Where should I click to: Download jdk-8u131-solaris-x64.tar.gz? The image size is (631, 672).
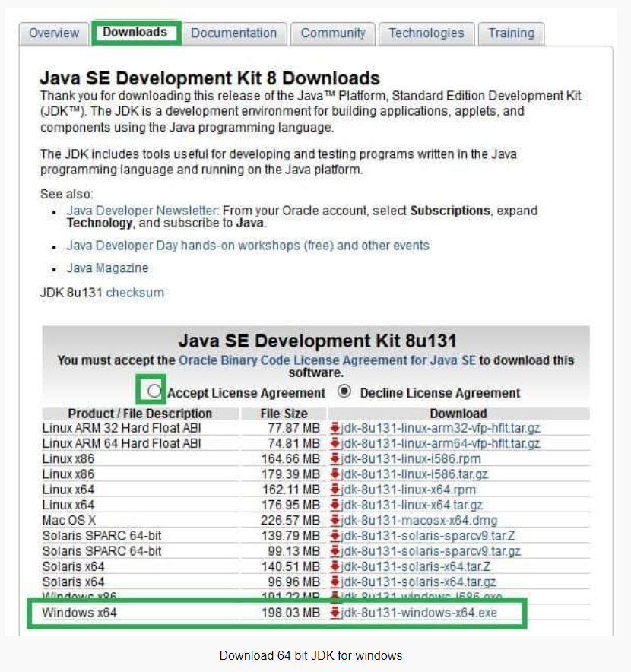click(x=418, y=582)
